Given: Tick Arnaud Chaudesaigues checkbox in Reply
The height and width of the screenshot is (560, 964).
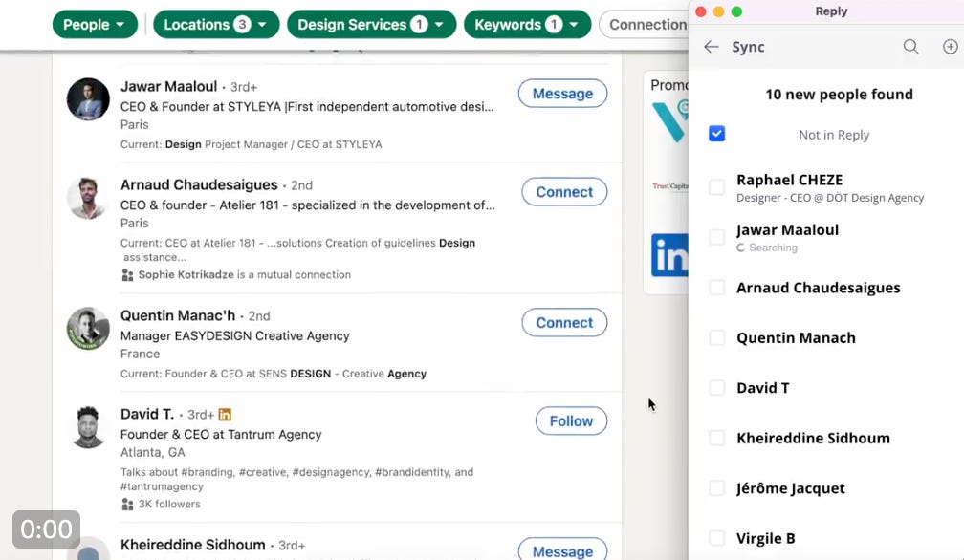Looking at the screenshot, I should pos(717,288).
